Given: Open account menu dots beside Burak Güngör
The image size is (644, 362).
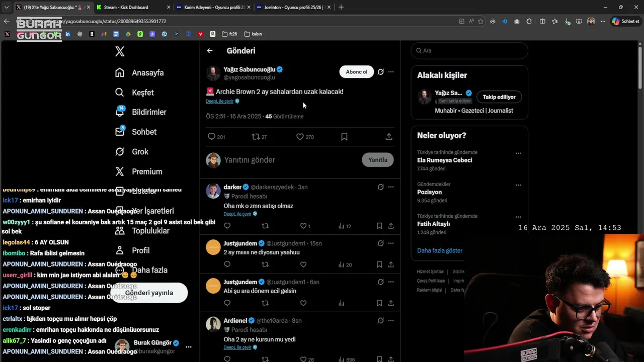Looking at the screenshot, I should [189, 347].
